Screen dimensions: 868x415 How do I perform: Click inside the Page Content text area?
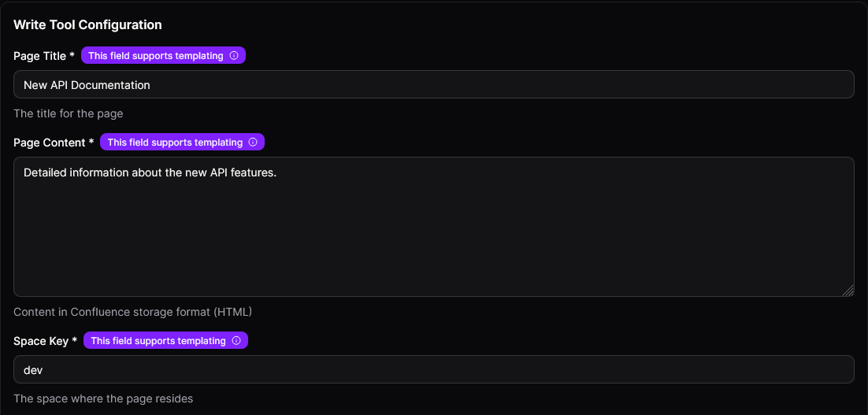pos(434,227)
